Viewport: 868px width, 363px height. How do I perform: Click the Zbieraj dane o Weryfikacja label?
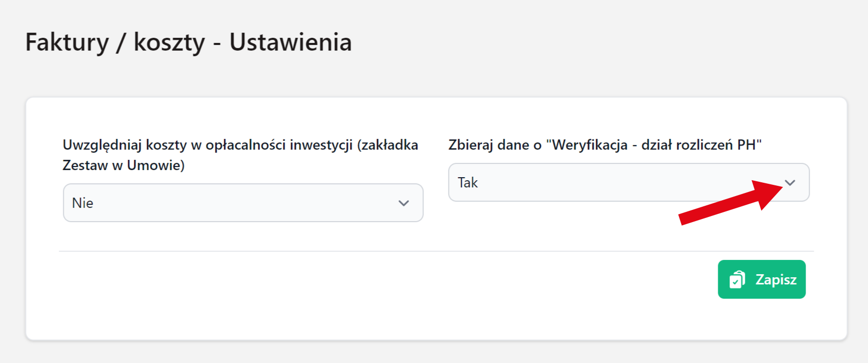(604, 145)
